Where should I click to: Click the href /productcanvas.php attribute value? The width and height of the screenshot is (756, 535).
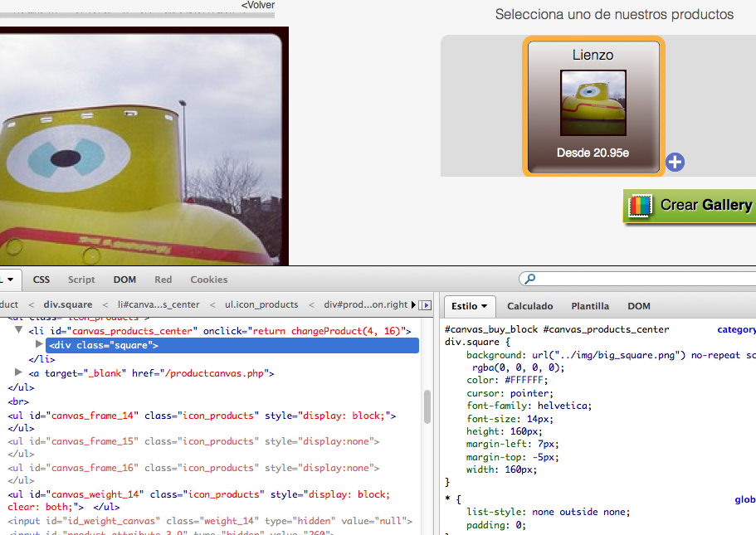tap(217, 373)
